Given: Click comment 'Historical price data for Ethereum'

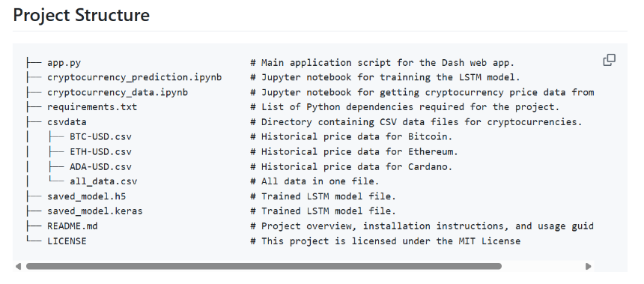Looking at the screenshot, I should (x=354, y=151).
